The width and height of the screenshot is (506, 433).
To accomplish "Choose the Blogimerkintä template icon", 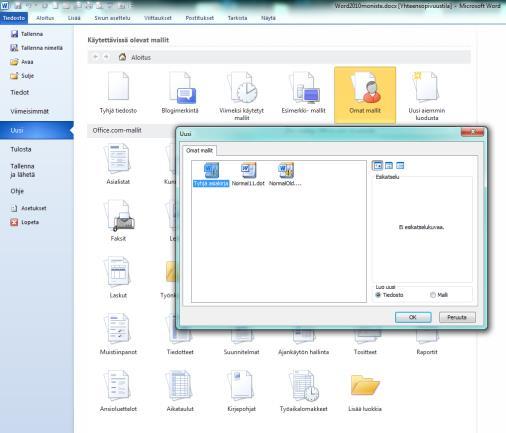I will (180, 93).
